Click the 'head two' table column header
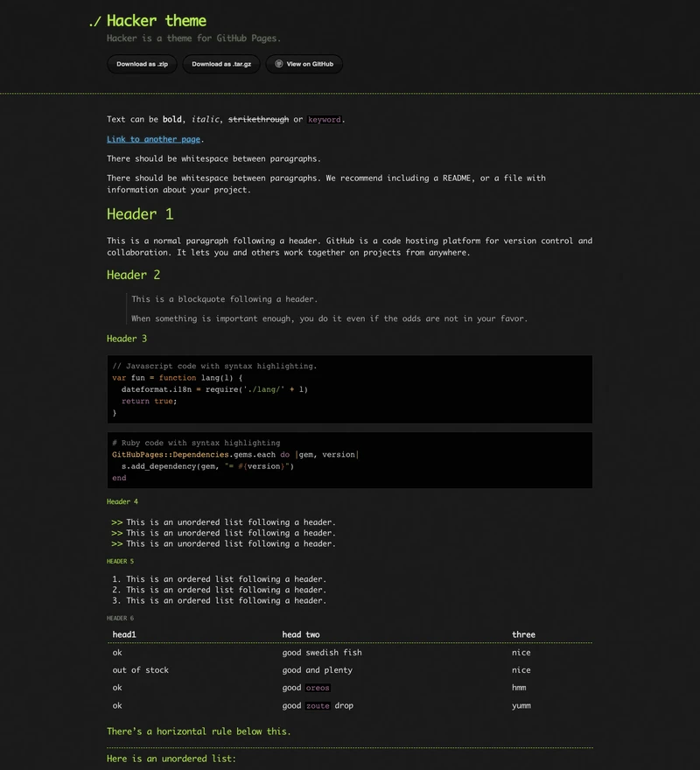The width and height of the screenshot is (700, 770). pyautogui.click(x=301, y=634)
